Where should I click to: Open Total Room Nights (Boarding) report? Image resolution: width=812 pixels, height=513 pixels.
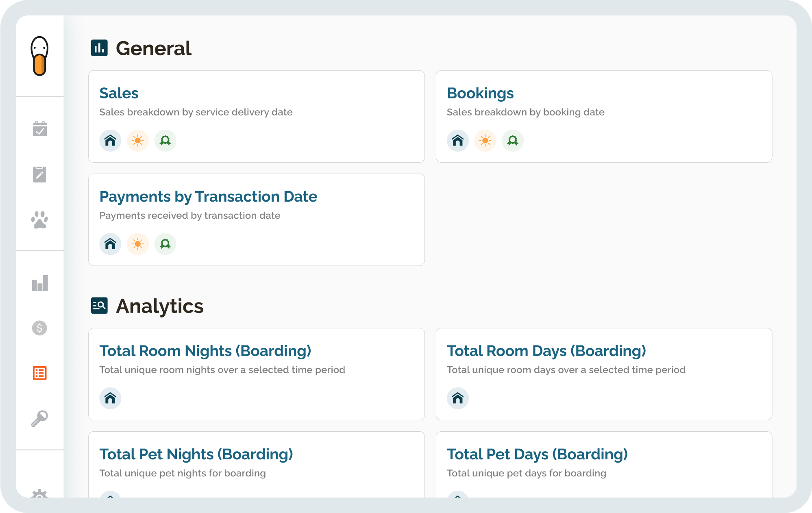205,351
